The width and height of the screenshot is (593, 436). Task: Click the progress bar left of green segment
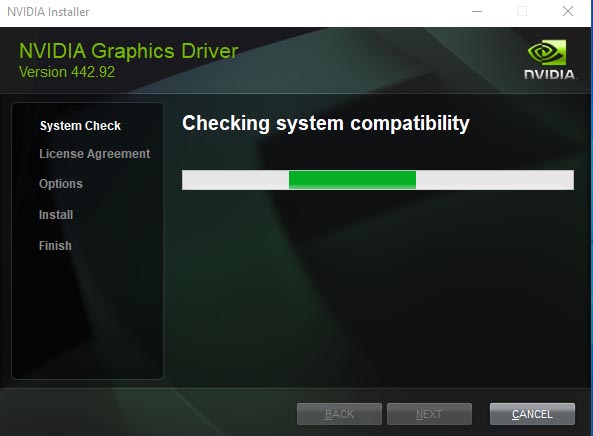pyautogui.click(x=235, y=180)
